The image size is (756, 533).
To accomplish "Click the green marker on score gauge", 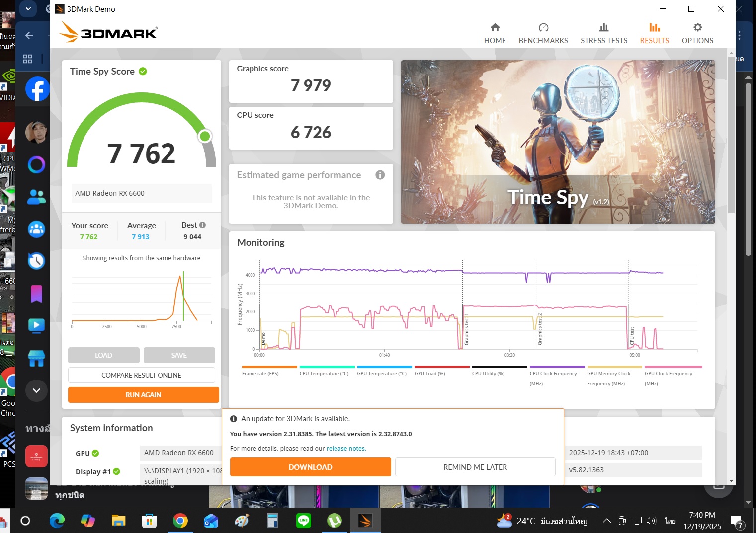I will [x=205, y=136].
